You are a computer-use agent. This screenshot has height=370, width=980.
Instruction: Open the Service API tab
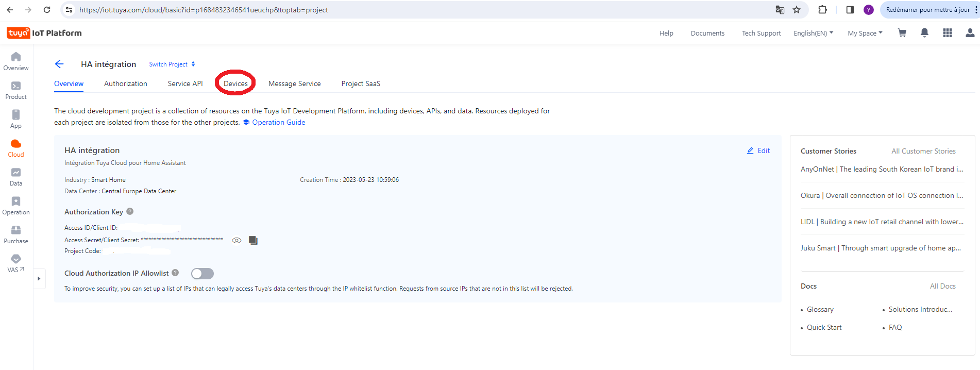click(x=185, y=83)
